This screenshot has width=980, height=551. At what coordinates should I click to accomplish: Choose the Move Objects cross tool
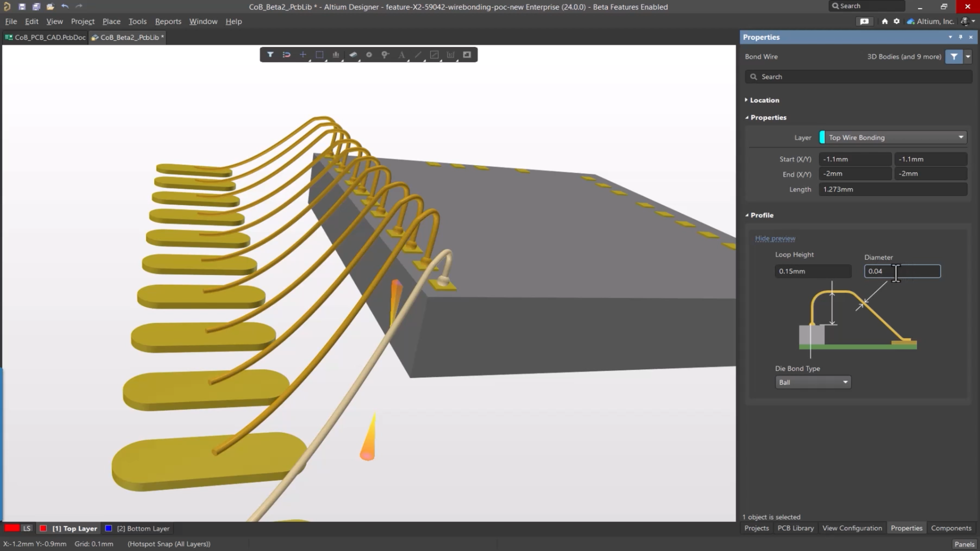tap(303, 55)
